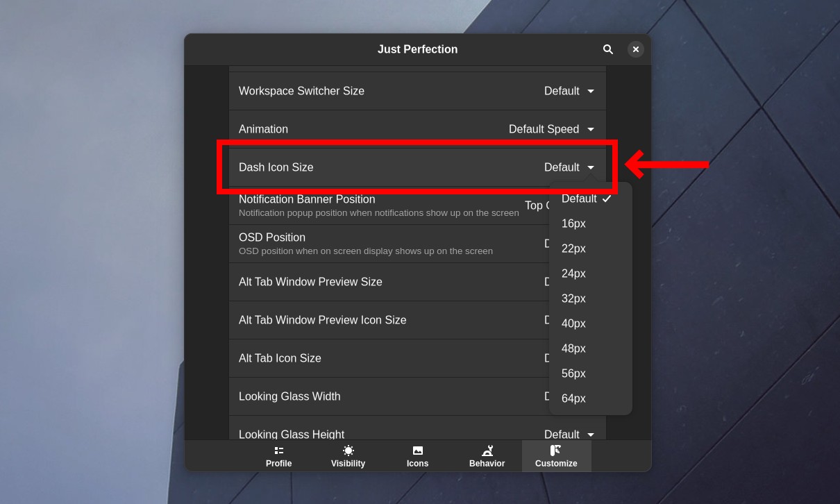Click the Alt Tab Window Preview Size label
Screen dimensions: 840x504
tap(310, 282)
